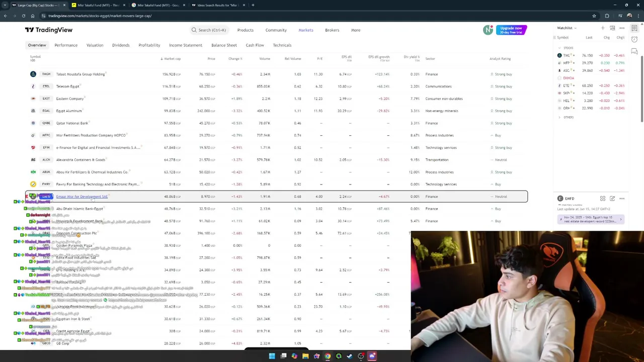Image resolution: width=644 pixels, height=362 pixels.
Task: Open the Alerts clock icon
Action: click(634, 40)
